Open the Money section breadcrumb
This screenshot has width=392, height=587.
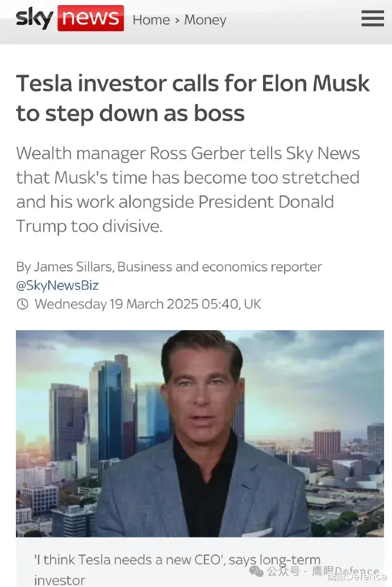tap(205, 20)
